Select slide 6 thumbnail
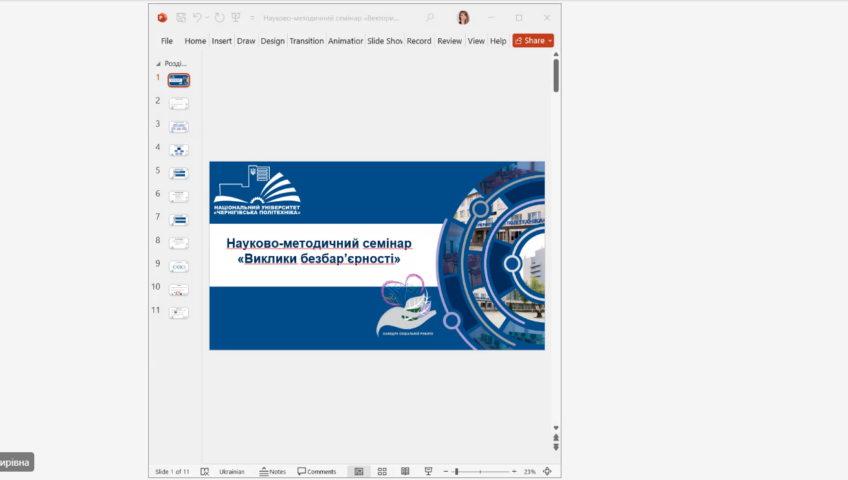The image size is (848, 480). coord(178,197)
